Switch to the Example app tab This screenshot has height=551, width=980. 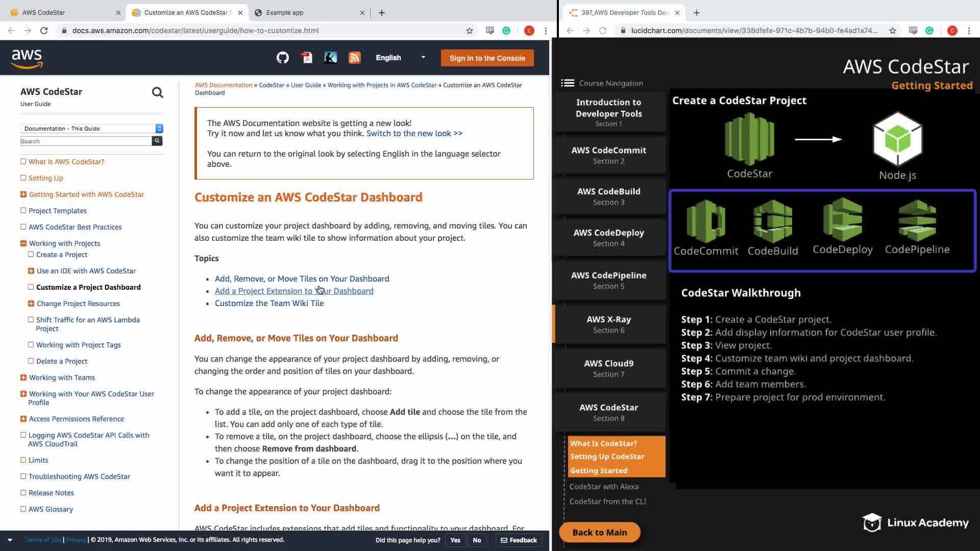pyautogui.click(x=284, y=13)
